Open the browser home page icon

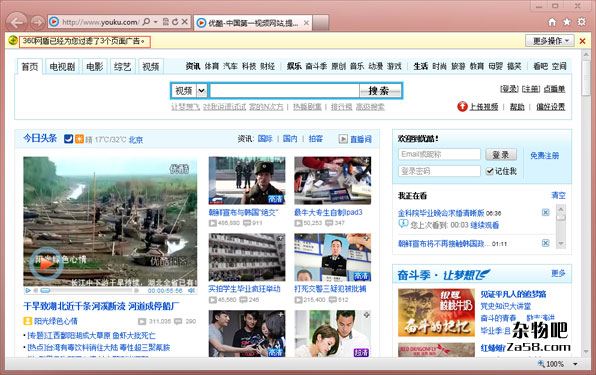[552, 22]
